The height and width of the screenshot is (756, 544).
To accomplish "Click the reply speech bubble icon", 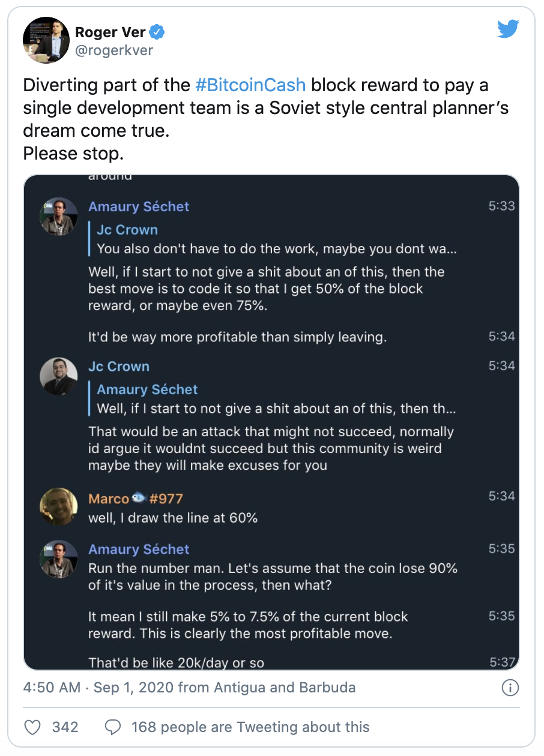I will (x=113, y=727).
